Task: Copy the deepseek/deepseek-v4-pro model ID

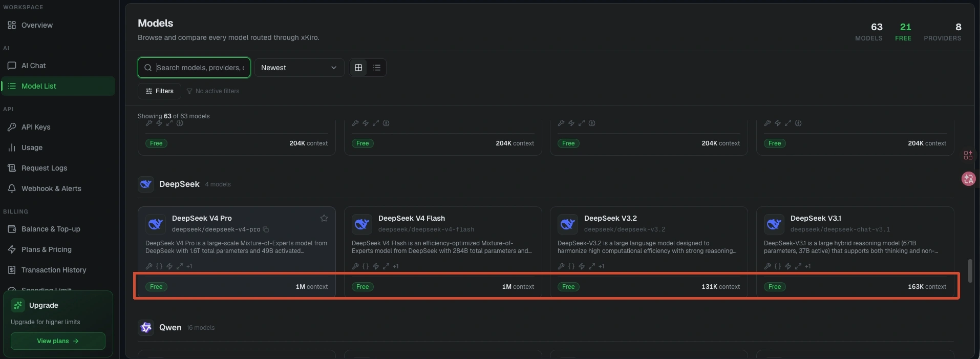Action: [x=266, y=229]
